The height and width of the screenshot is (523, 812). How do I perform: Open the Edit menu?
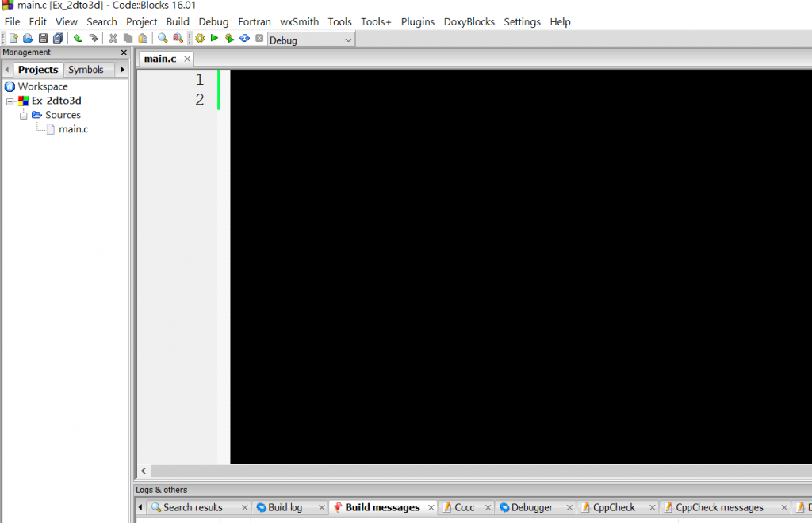[38, 21]
